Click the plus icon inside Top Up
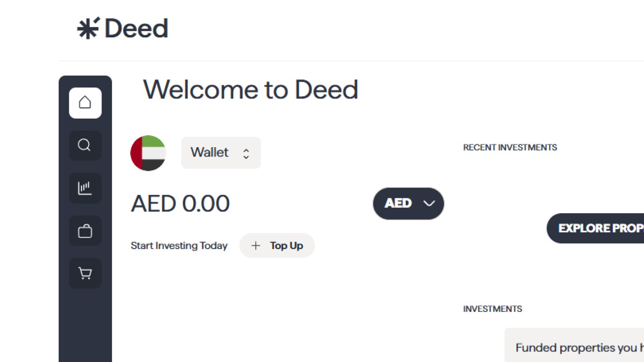The width and height of the screenshot is (644, 362). [256, 245]
